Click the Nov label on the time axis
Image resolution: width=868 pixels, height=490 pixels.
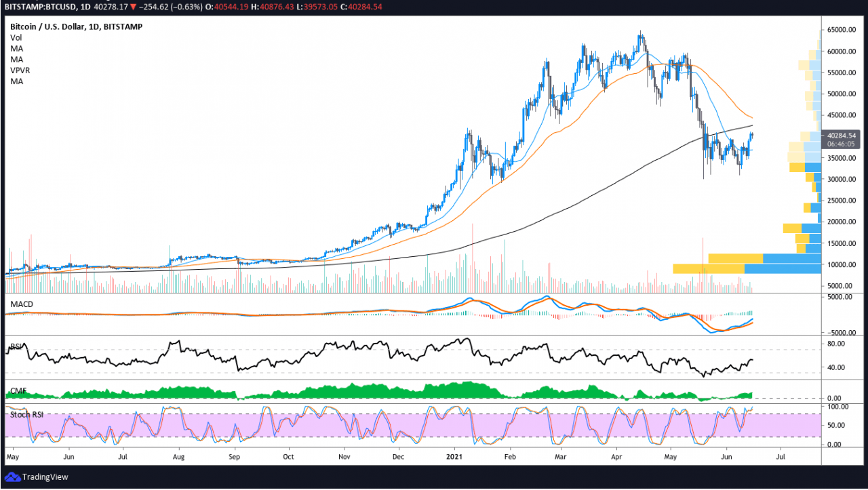pyautogui.click(x=344, y=458)
